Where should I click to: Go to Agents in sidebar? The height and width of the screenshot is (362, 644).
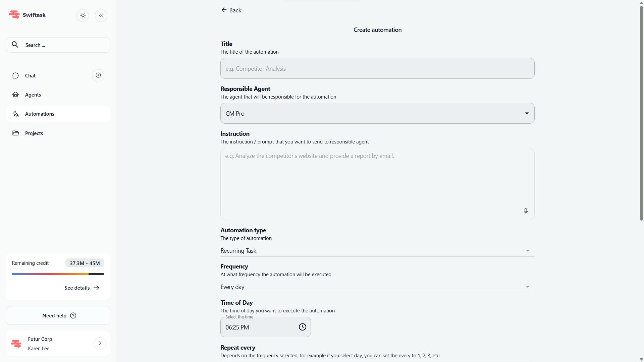point(33,95)
